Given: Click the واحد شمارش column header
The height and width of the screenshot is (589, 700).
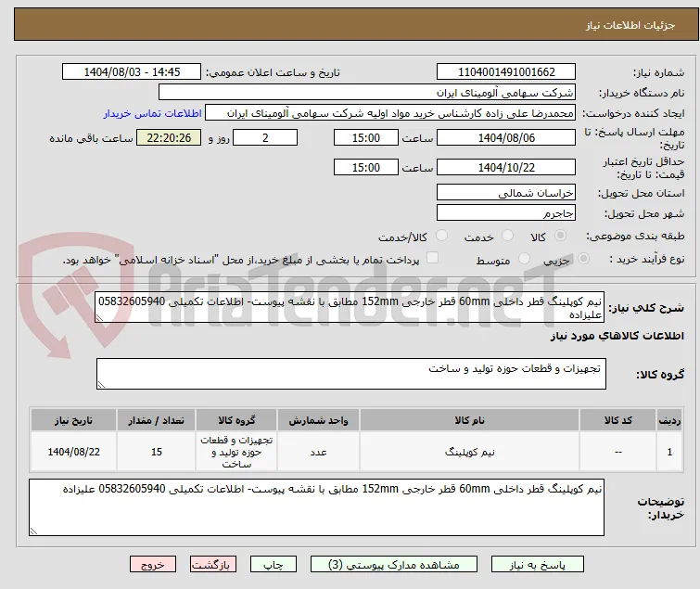Looking at the screenshot, I should pos(318,420).
